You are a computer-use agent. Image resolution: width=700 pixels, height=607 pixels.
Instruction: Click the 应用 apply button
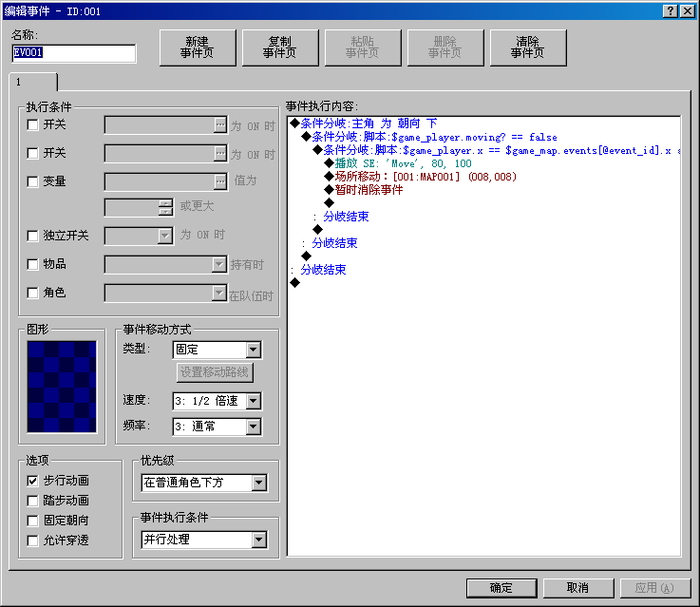coord(655,588)
